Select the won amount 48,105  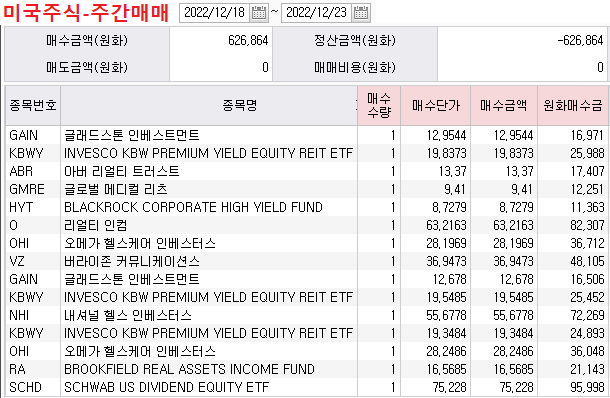(x=587, y=261)
